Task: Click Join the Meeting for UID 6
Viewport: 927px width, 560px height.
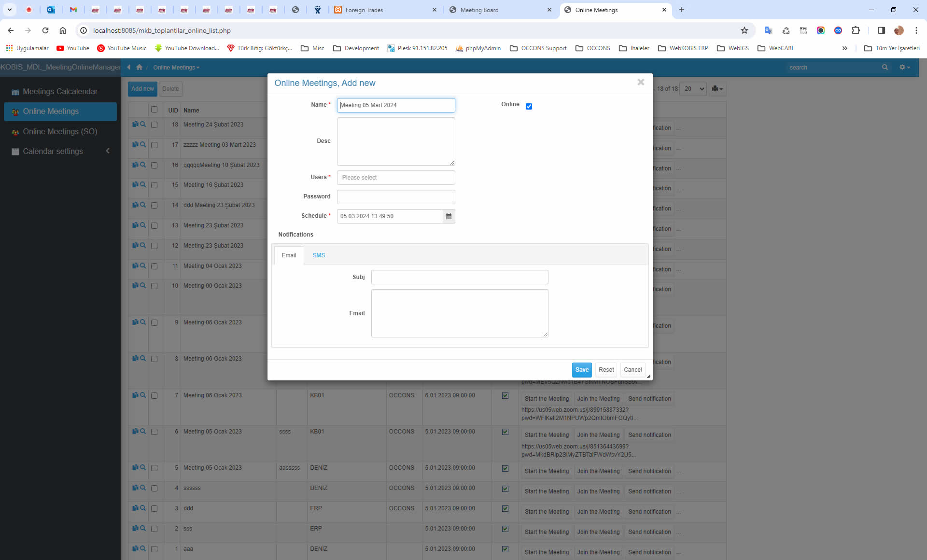Action: pos(598,435)
